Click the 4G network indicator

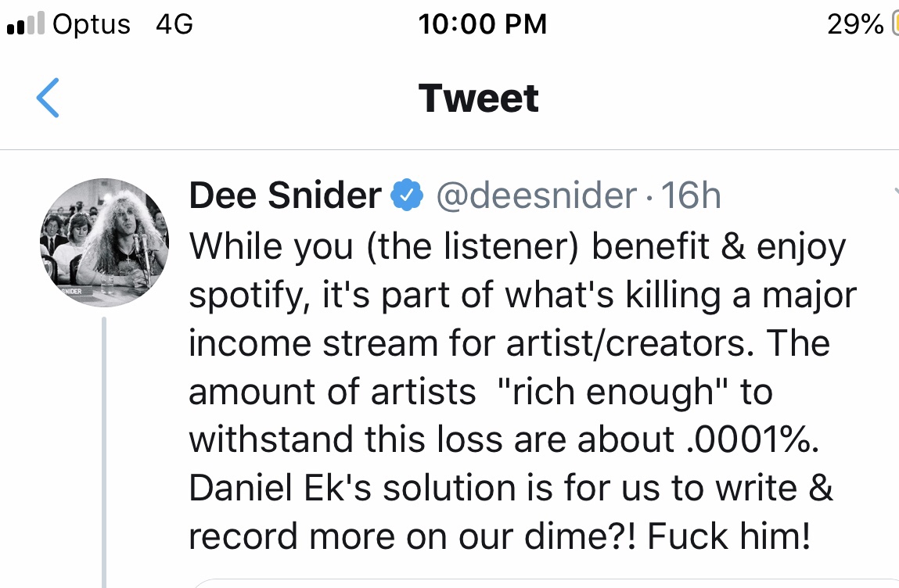pyautogui.click(x=174, y=24)
